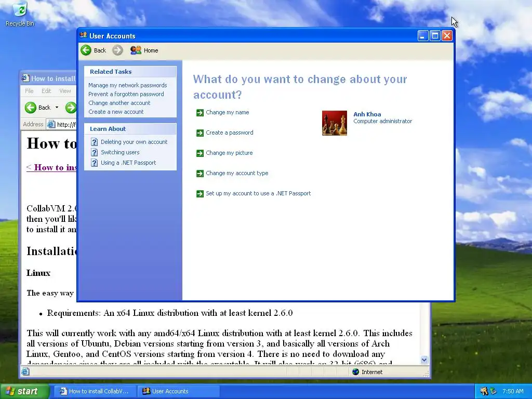
Task: Select Change my picture
Action: click(x=229, y=153)
